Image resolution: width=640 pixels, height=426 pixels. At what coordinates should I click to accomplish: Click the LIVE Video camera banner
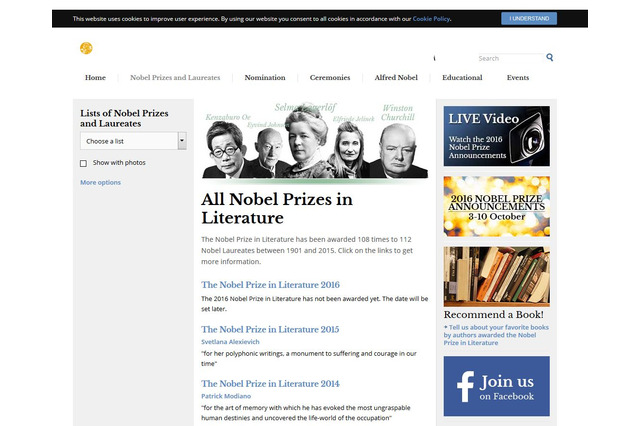pos(496,136)
